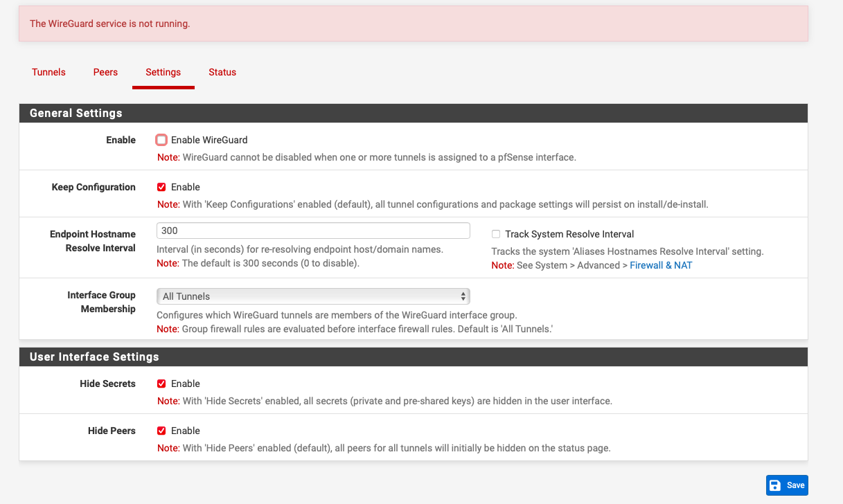This screenshot has width=843, height=504.
Task: Click the Track System Resolve Interval label
Action: [x=569, y=234]
